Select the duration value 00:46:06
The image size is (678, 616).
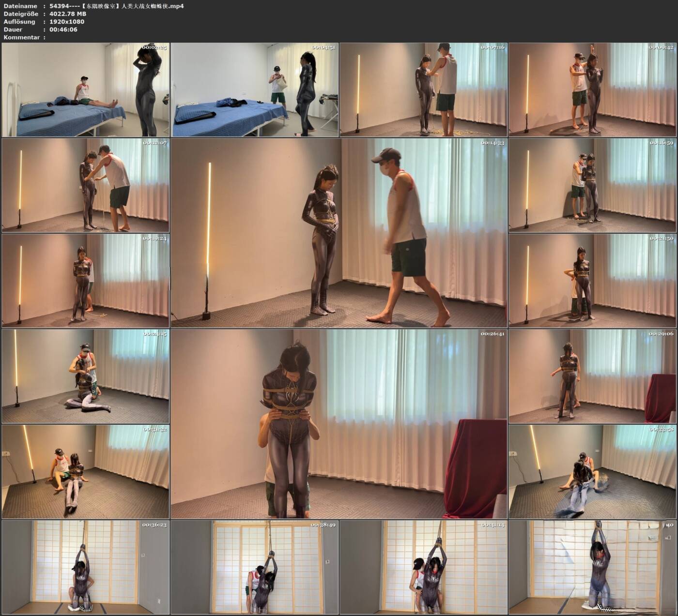(x=63, y=30)
